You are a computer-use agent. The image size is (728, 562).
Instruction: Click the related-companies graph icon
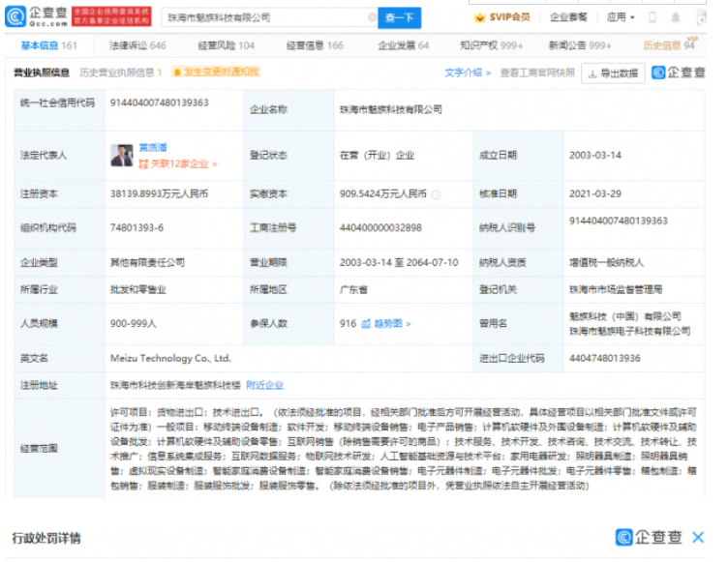143,163
